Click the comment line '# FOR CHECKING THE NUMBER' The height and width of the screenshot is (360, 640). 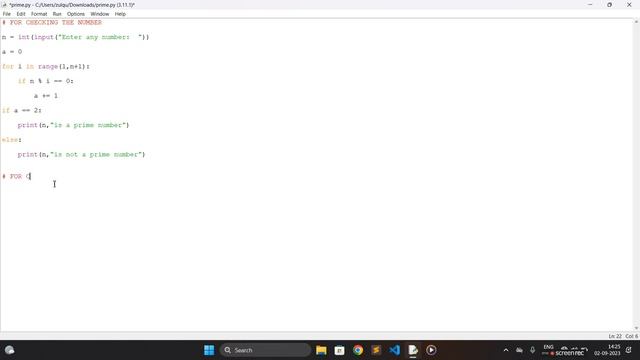(52, 23)
